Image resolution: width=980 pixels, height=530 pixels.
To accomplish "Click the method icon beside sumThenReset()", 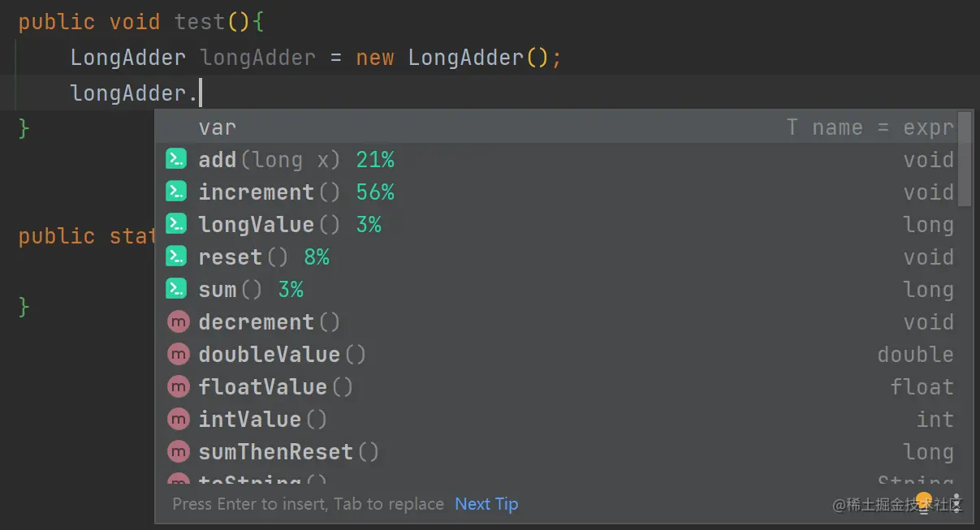I will (x=177, y=451).
